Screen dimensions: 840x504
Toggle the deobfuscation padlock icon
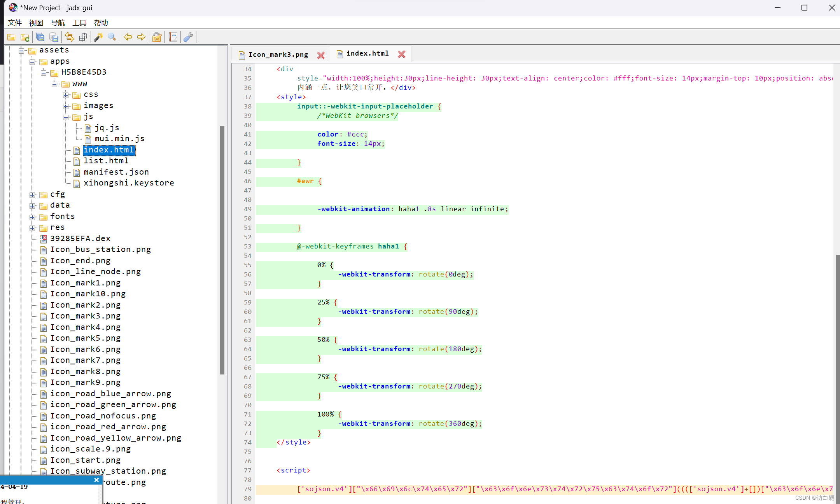(157, 37)
